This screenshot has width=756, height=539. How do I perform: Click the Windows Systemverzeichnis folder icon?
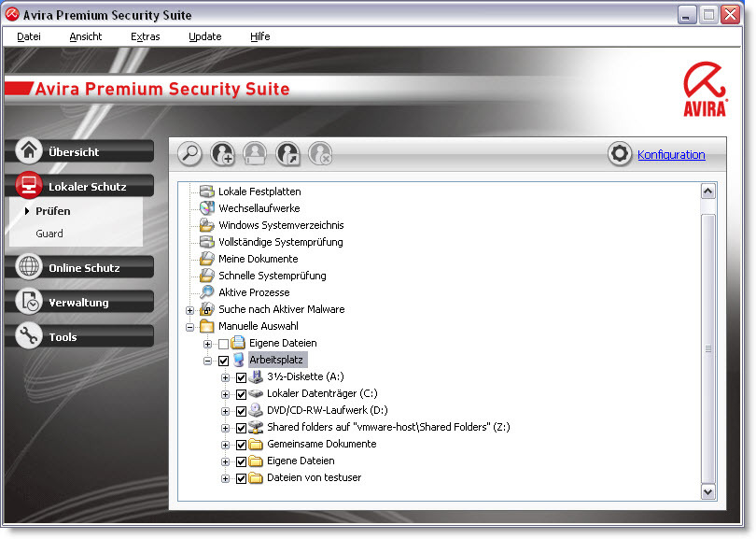(x=207, y=225)
